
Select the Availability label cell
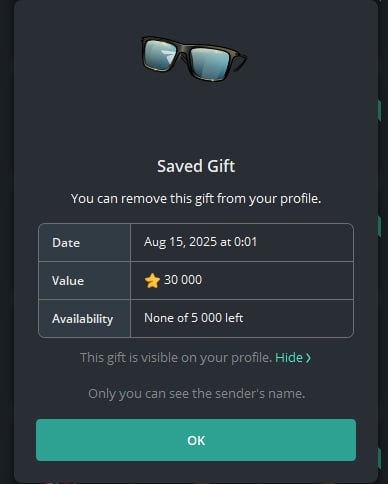pyautogui.click(x=84, y=319)
